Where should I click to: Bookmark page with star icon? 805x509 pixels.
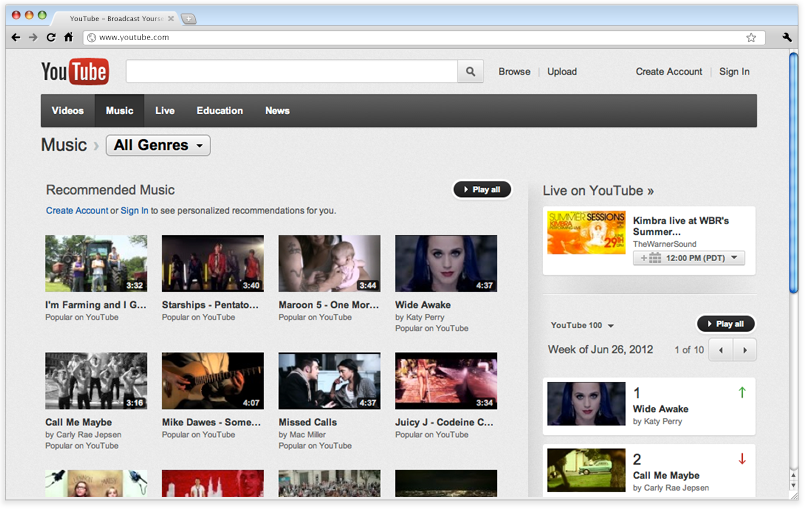pyautogui.click(x=751, y=37)
